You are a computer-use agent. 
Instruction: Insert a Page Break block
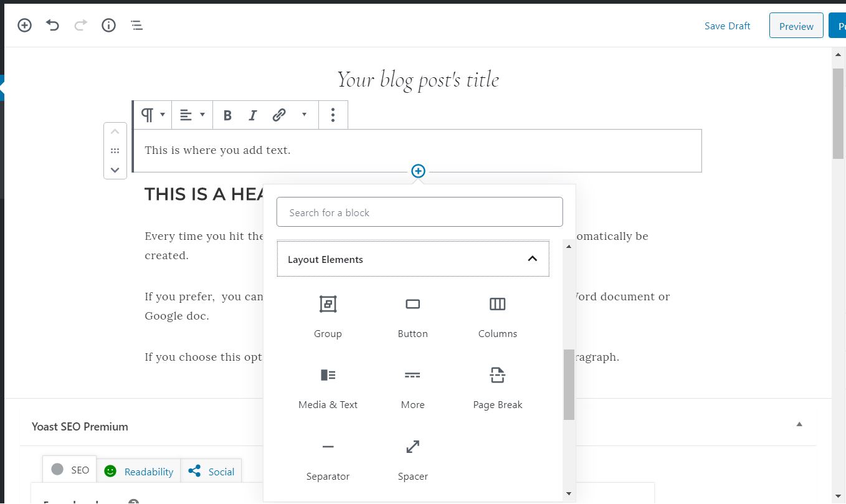(497, 387)
